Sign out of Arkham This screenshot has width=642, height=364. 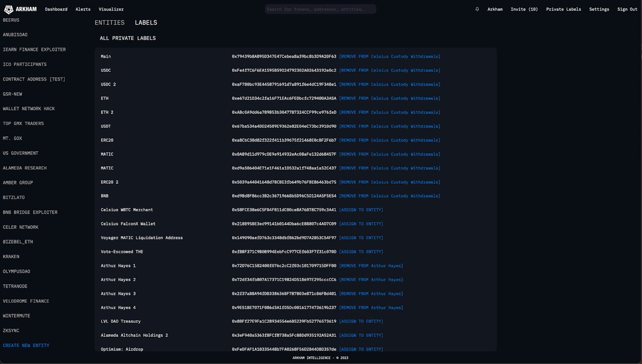pyautogui.click(x=626, y=9)
